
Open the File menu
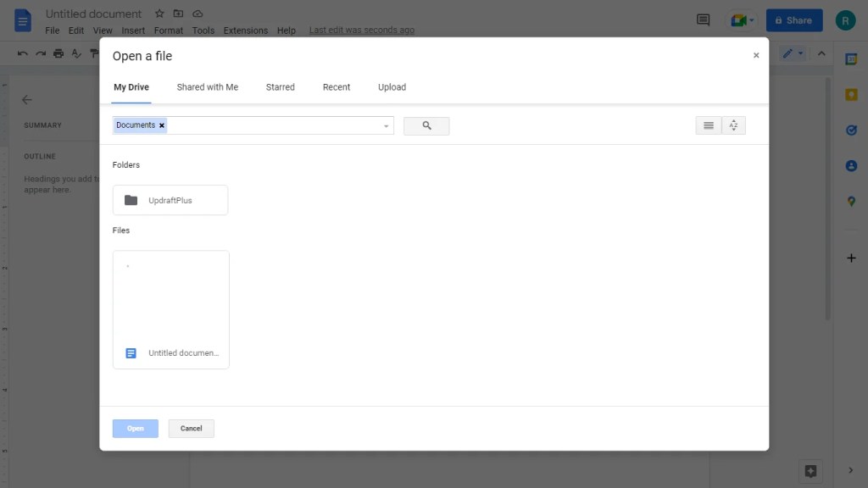(52, 30)
